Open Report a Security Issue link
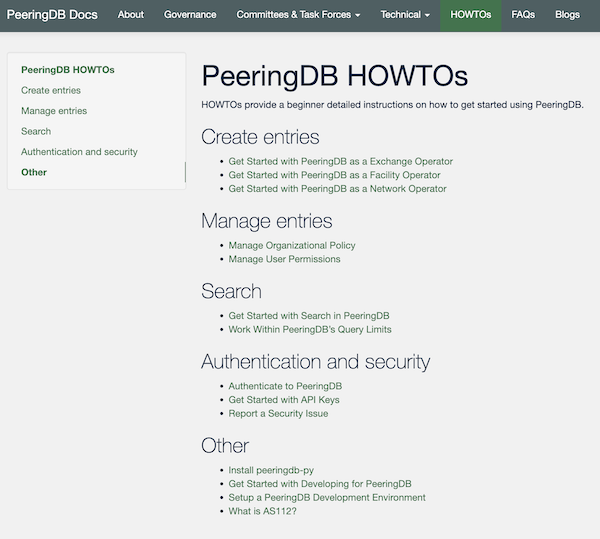The image size is (600, 539). (x=278, y=414)
